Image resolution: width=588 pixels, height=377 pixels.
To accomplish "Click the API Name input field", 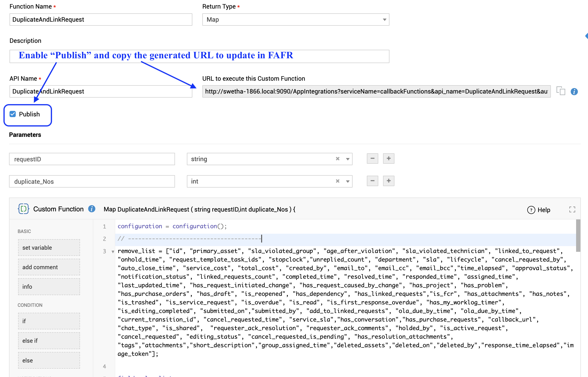I will [101, 91].
